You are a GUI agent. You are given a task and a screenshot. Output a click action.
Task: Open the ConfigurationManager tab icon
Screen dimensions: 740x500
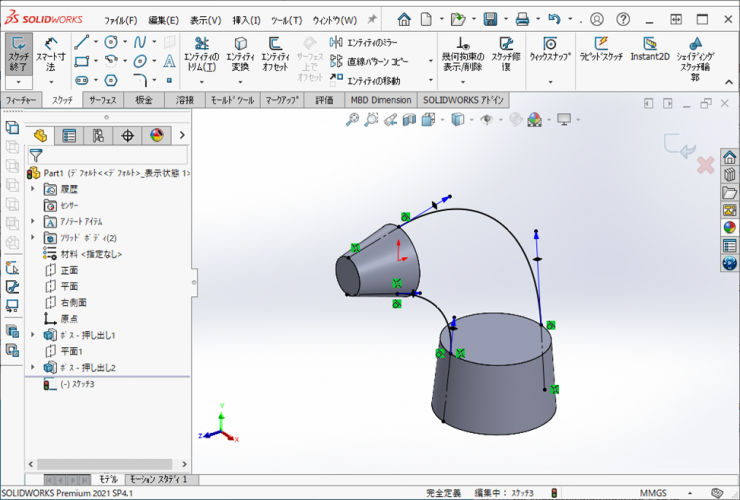pos(98,136)
